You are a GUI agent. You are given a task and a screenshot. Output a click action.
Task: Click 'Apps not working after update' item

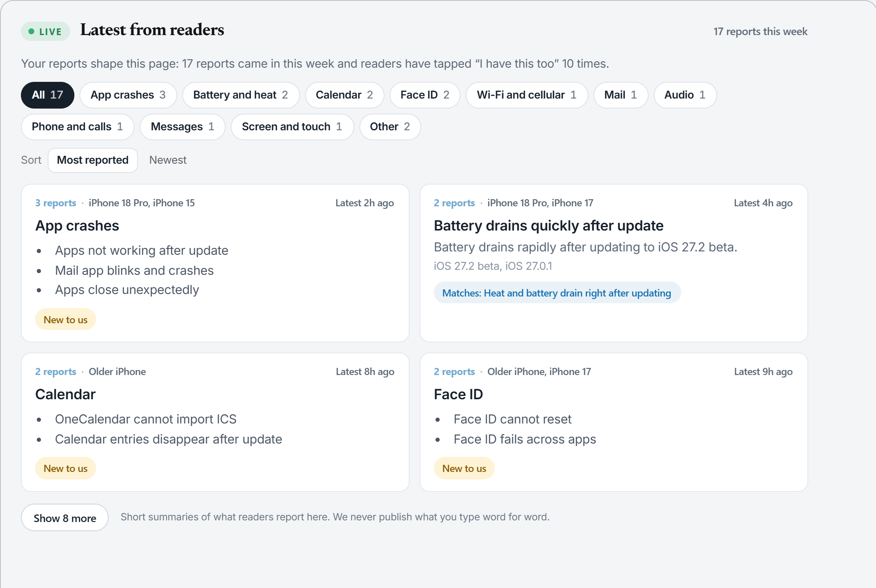coord(142,250)
